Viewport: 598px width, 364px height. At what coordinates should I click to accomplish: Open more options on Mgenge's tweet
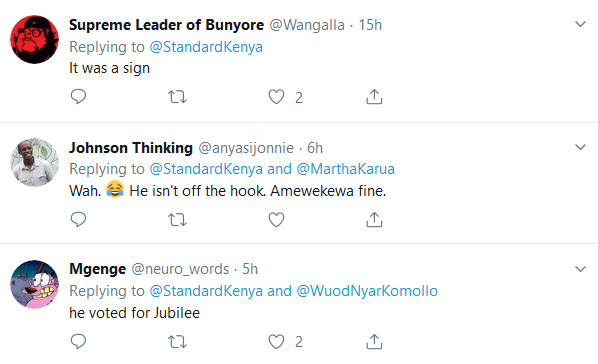(580, 269)
